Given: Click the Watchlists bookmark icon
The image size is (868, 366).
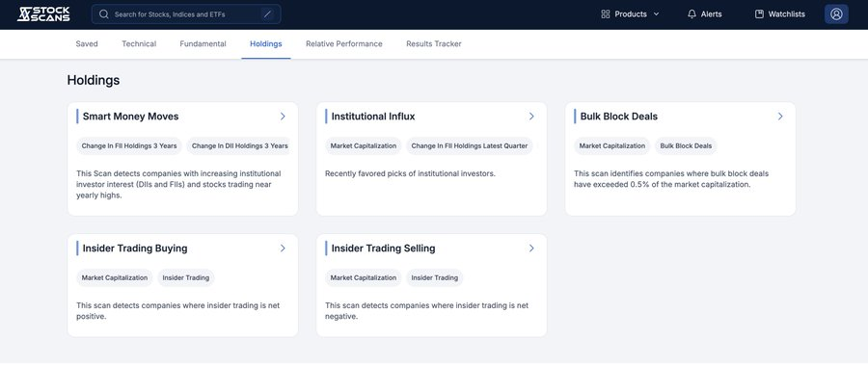Looking at the screenshot, I should click(760, 14).
